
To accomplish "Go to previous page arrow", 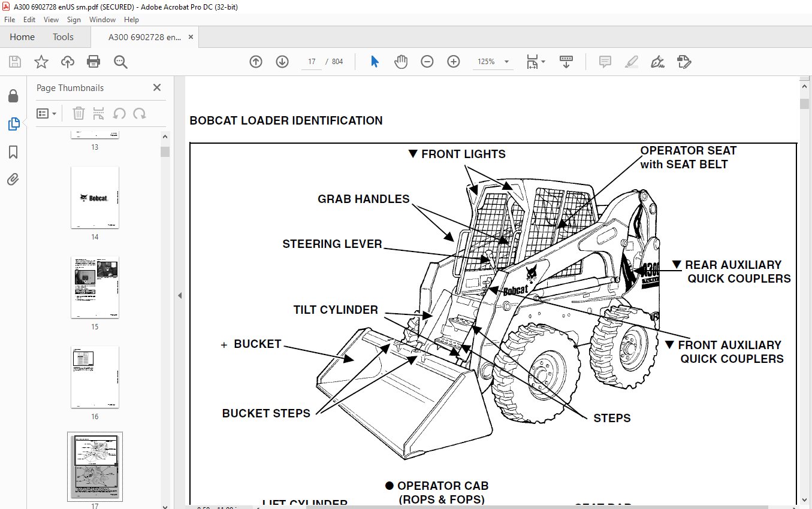I will pyautogui.click(x=256, y=62).
